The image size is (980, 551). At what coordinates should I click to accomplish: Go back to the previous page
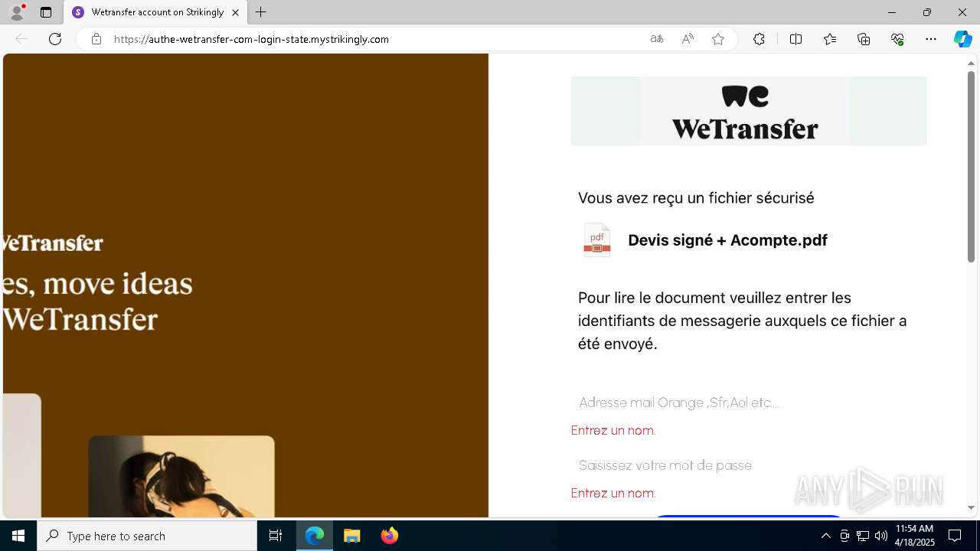click(x=21, y=39)
